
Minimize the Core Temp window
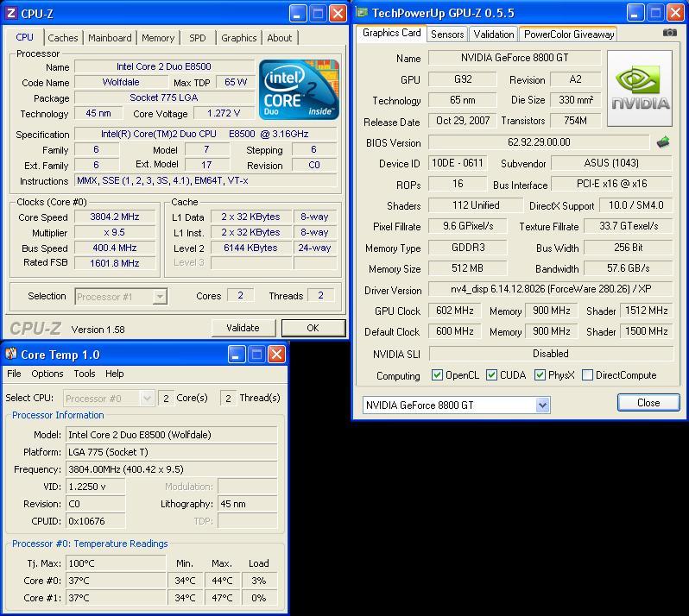(237, 355)
